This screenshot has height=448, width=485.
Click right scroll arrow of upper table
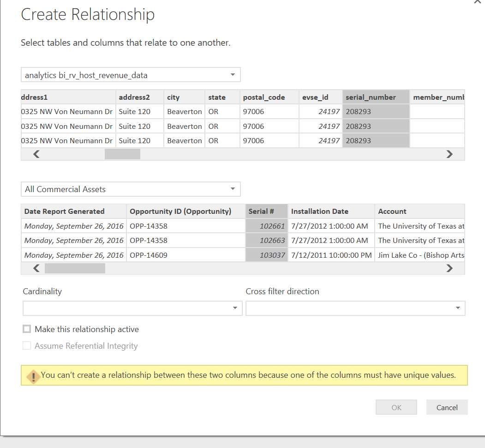pos(449,154)
